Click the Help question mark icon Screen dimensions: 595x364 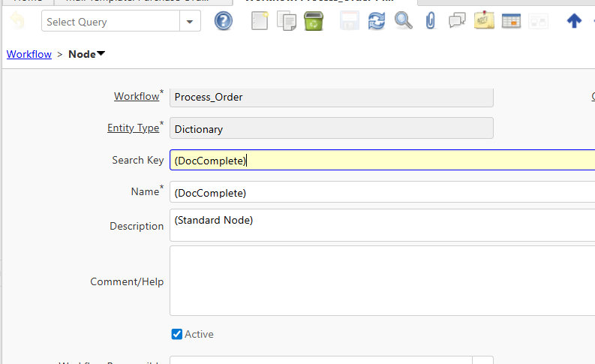coord(224,21)
